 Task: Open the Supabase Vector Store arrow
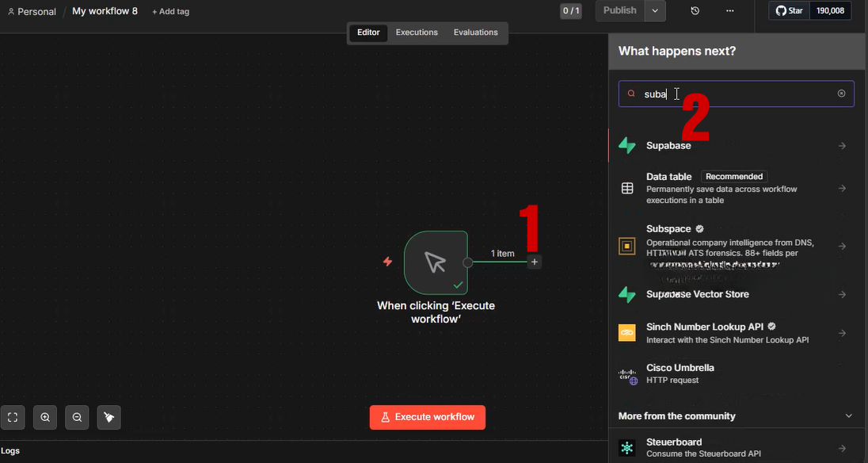tap(842, 295)
